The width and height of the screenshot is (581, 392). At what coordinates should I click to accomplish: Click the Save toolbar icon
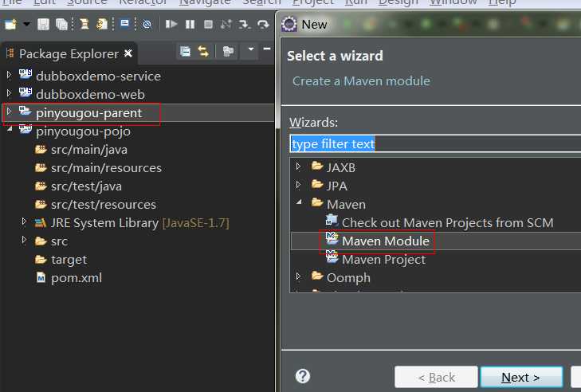(43, 25)
